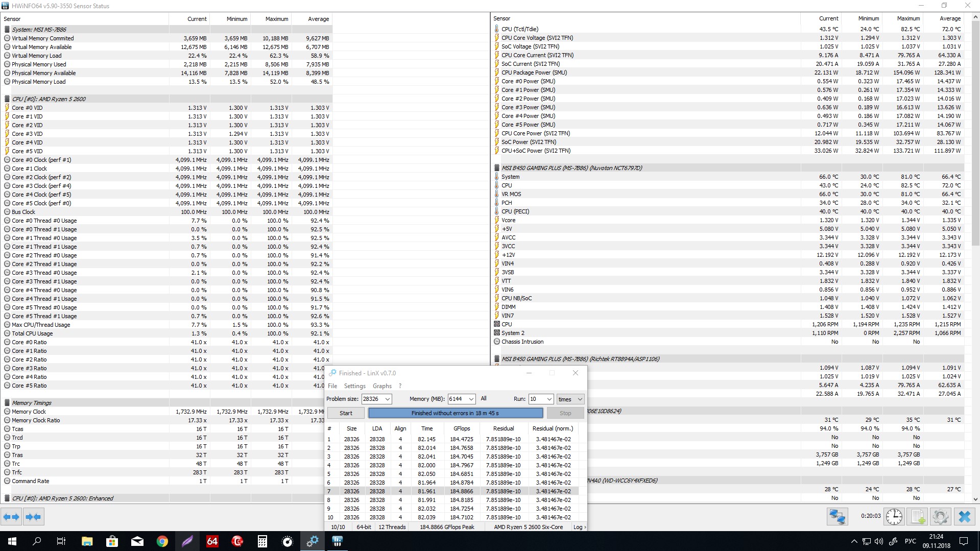This screenshot has height=551, width=980.
Task: Click the expand columns arrows button in HWiNFO
Action: [11, 517]
